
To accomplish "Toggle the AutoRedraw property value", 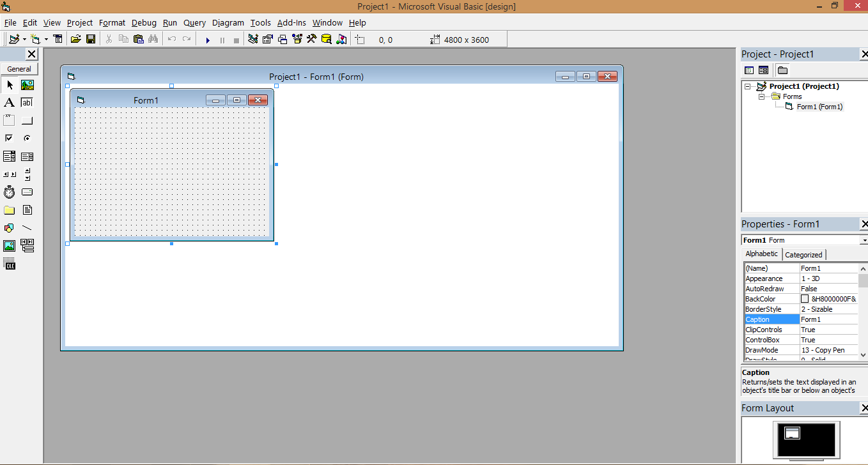I will pos(829,288).
